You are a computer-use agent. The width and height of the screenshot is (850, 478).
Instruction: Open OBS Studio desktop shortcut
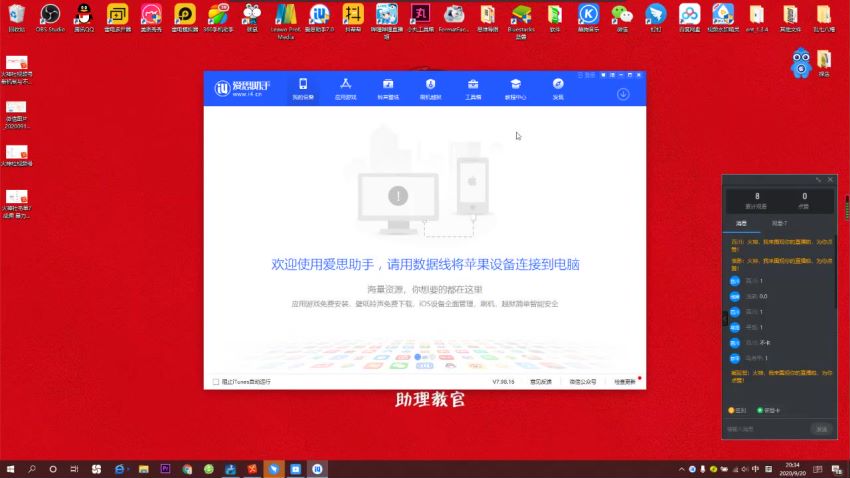coord(50,18)
